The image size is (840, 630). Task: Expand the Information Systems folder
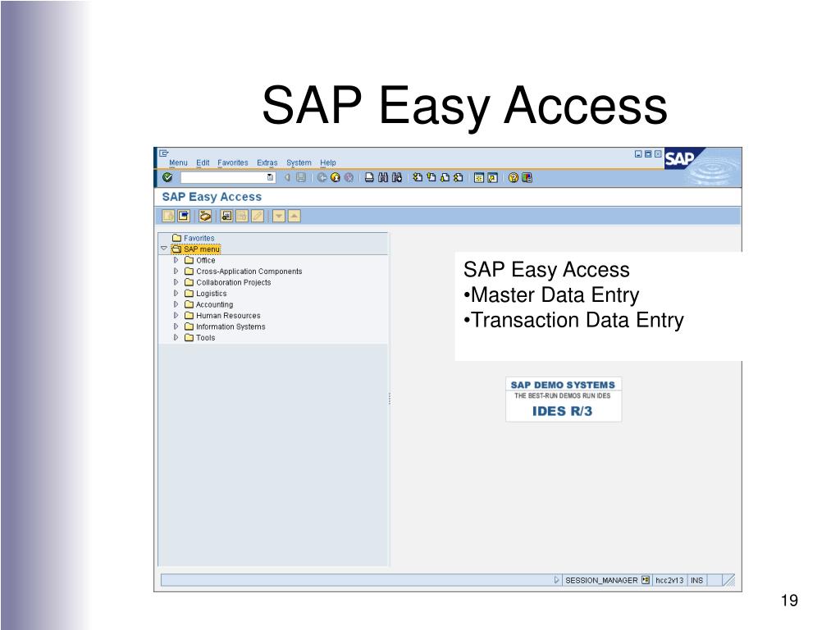pyautogui.click(x=176, y=326)
